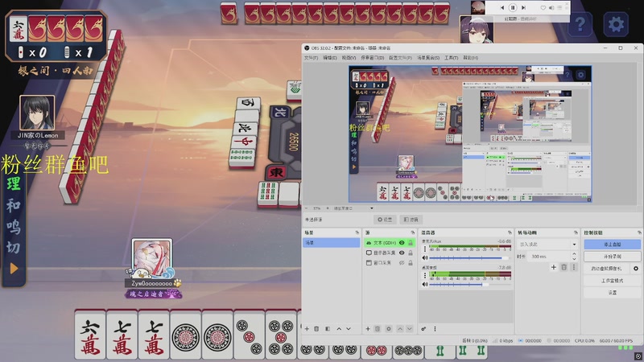Toggle auto-arrange 理 in game sidebar

pos(13,183)
